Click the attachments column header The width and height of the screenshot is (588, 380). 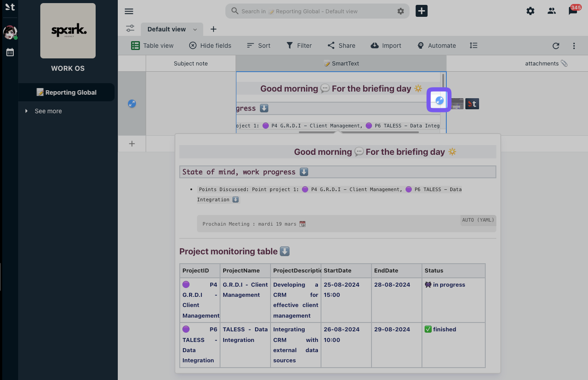pos(546,63)
